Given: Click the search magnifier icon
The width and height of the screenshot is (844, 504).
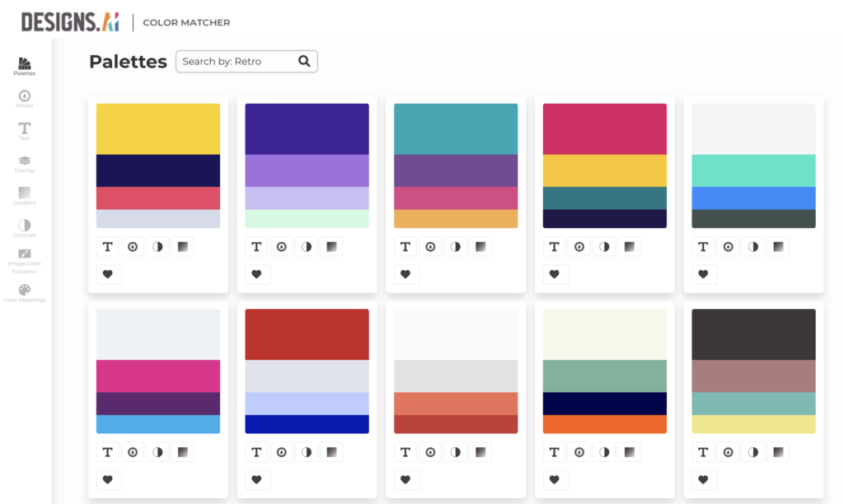Looking at the screenshot, I should 304,61.
